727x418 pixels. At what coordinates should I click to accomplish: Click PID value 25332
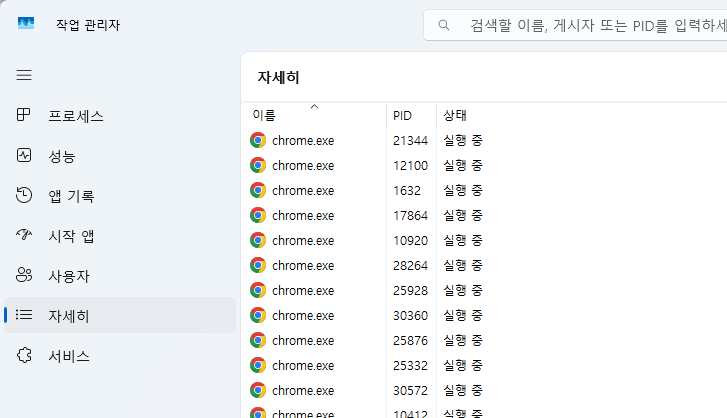coord(410,366)
